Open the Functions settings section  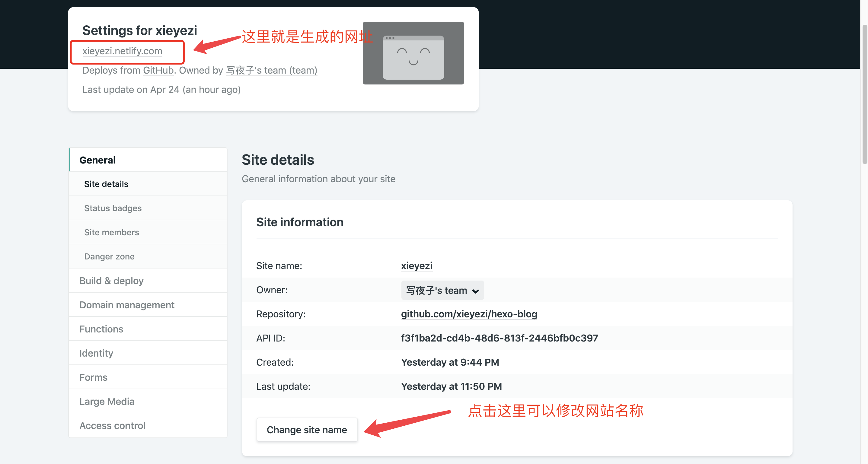pyautogui.click(x=101, y=329)
